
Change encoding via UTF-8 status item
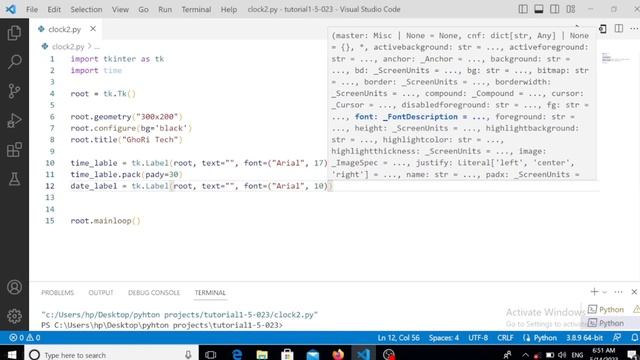(478, 338)
